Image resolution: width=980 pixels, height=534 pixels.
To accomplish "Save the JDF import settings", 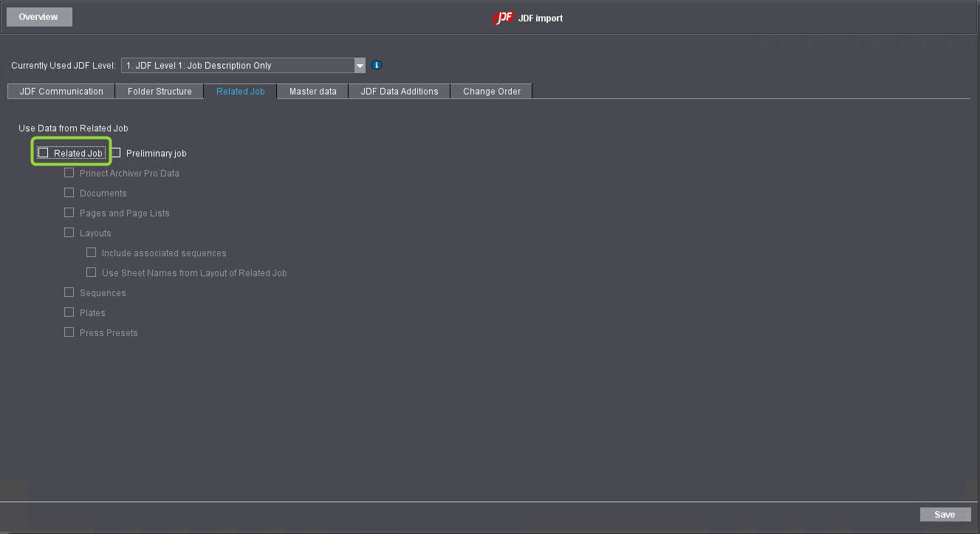I will [945, 514].
